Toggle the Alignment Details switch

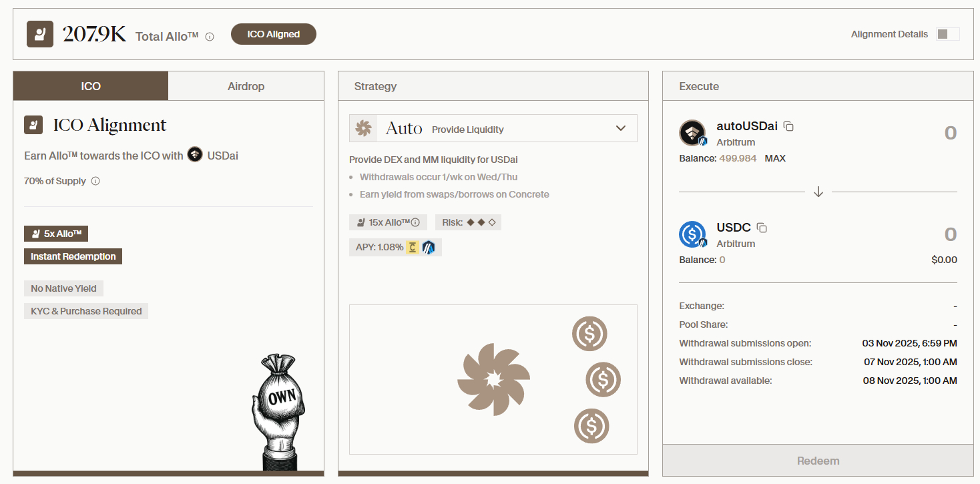pyautogui.click(x=947, y=34)
